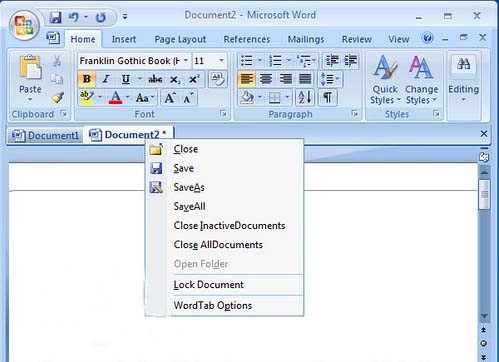Choose SaveAs in the context menu

225,187
